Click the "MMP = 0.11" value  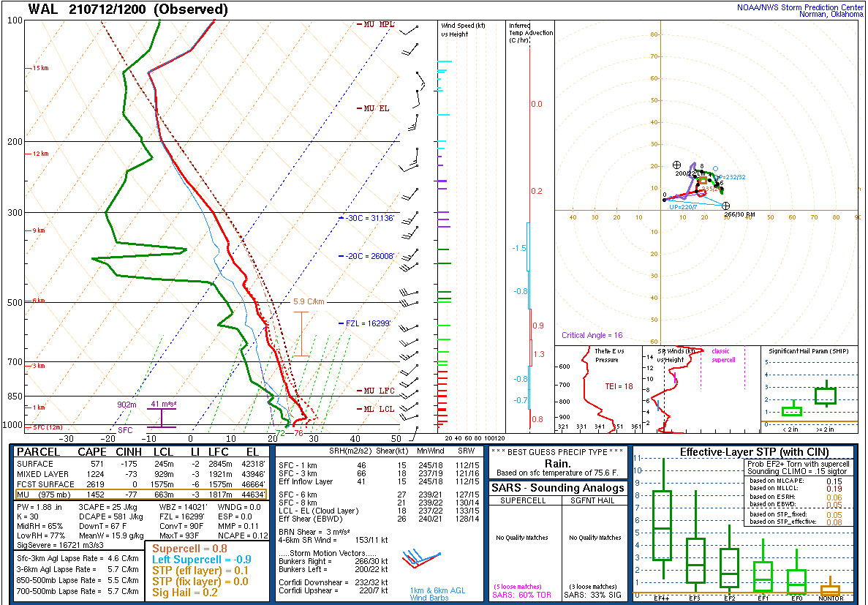pos(238,525)
